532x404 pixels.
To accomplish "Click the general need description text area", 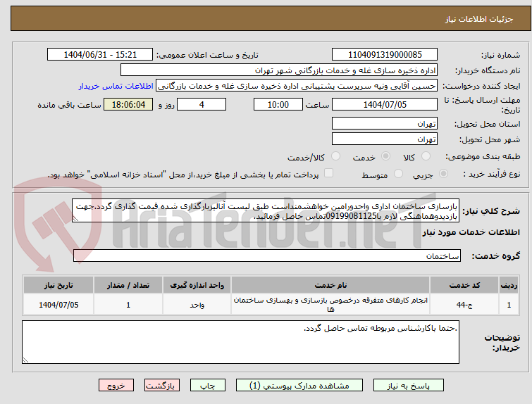I will (x=266, y=211).
